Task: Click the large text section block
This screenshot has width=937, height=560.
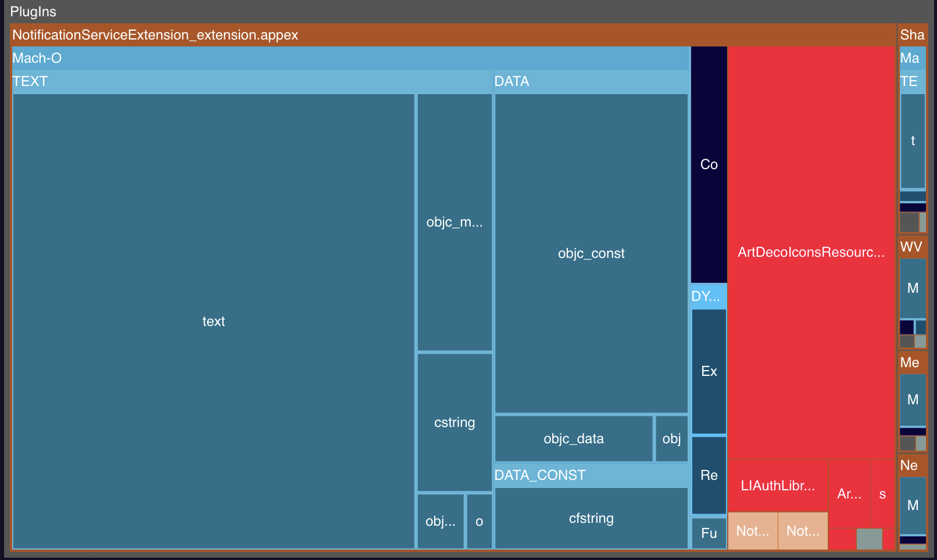Action: [x=213, y=321]
